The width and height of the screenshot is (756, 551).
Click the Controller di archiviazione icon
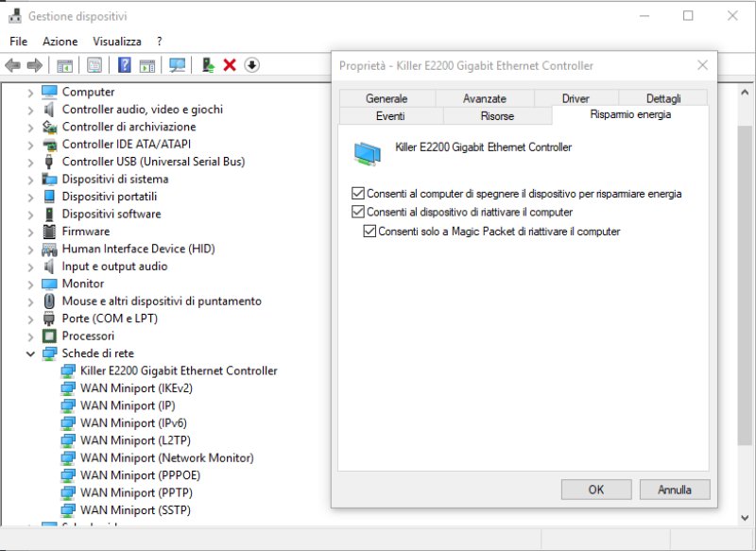(49, 127)
